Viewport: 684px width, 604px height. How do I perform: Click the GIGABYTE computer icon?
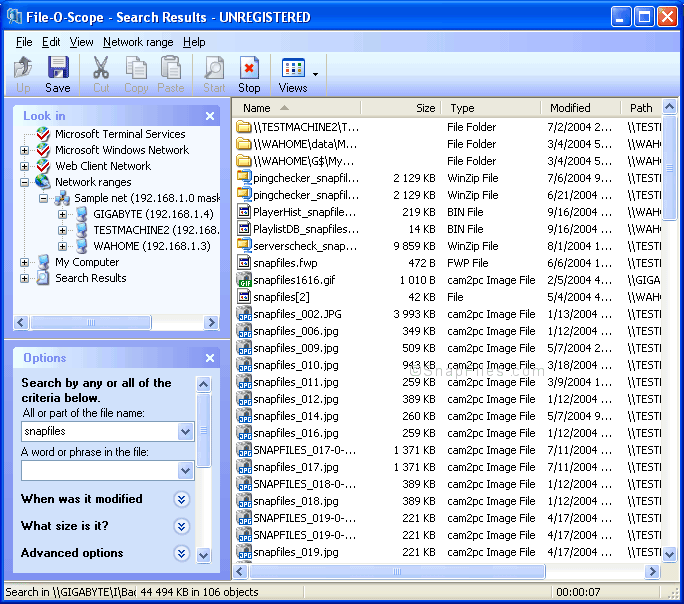81,214
